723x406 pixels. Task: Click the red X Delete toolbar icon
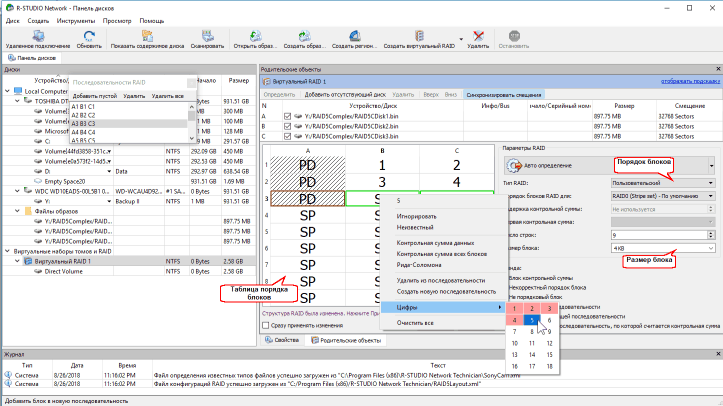click(478, 36)
